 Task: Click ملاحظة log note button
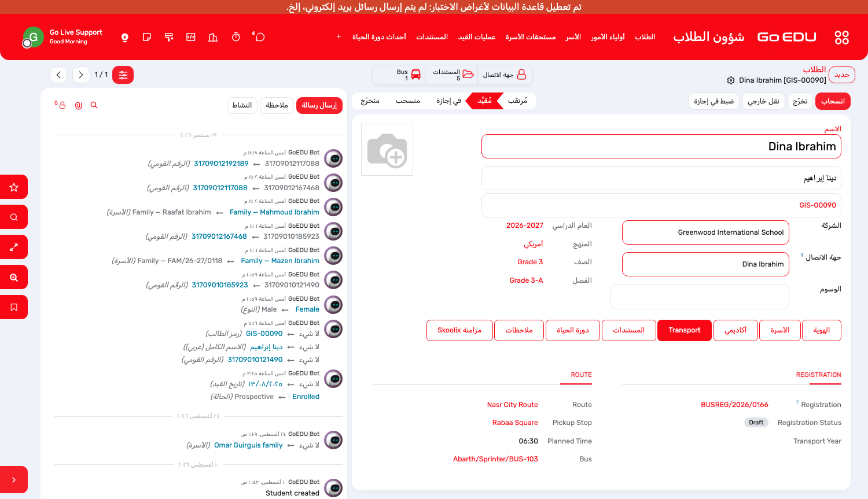point(277,105)
